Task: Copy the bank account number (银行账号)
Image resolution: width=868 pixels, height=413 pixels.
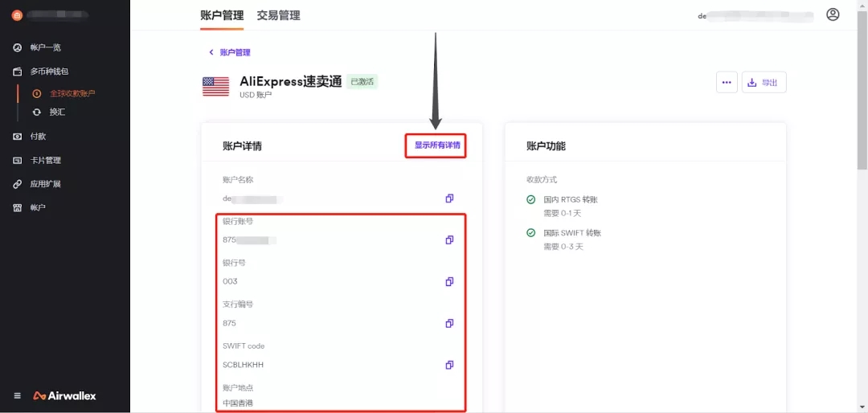Action: point(449,239)
